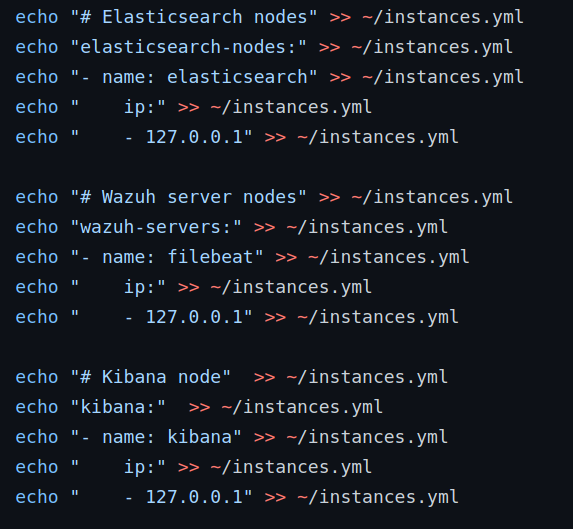The width and height of the screenshot is (573, 529).
Task: Click the '# Wazuh server nodes' string
Action: click(x=189, y=197)
